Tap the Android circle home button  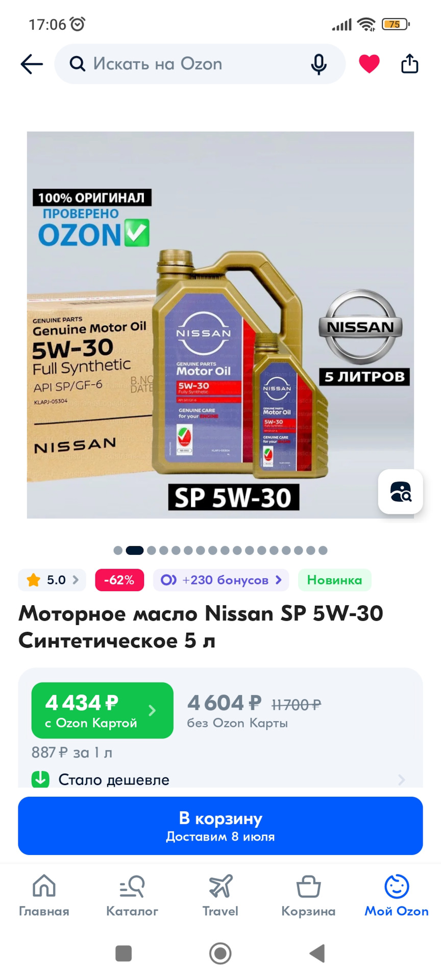(220, 953)
